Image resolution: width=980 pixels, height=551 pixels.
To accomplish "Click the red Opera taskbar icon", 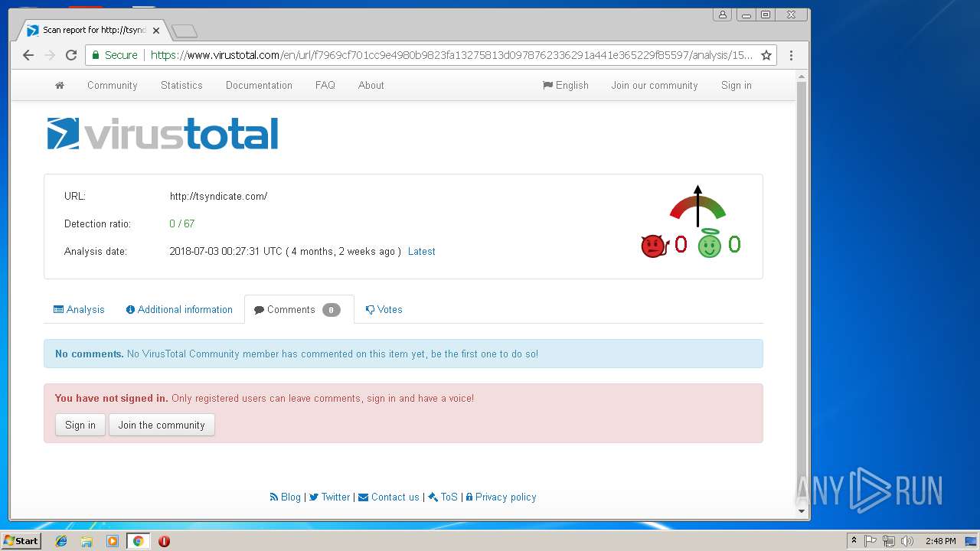I will coord(164,541).
